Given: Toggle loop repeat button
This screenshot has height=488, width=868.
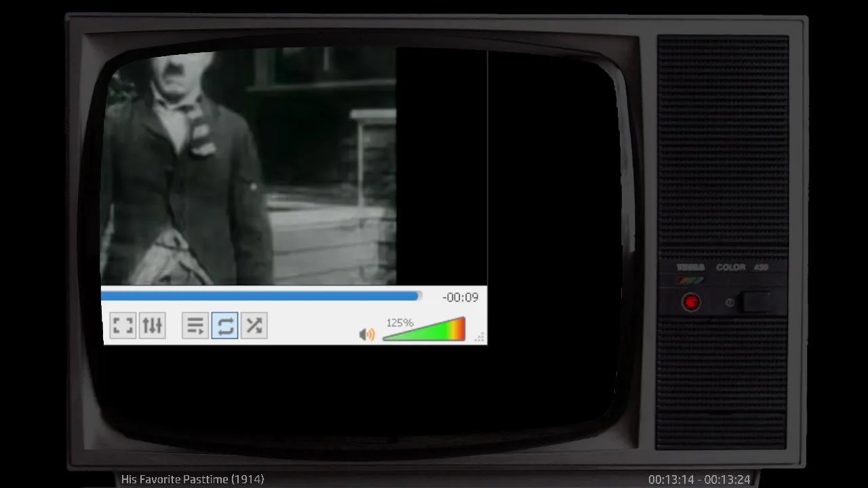Looking at the screenshot, I should pyautogui.click(x=225, y=325).
